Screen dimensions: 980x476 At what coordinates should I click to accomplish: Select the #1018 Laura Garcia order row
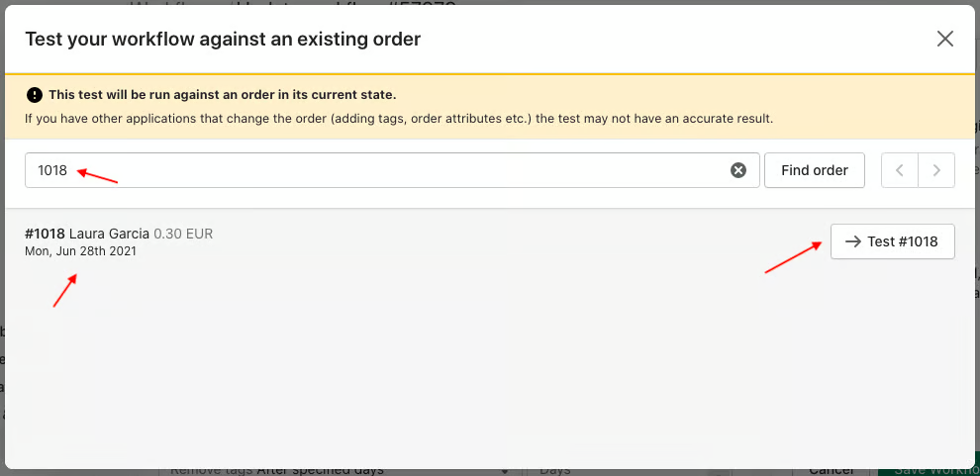(x=489, y=241)
